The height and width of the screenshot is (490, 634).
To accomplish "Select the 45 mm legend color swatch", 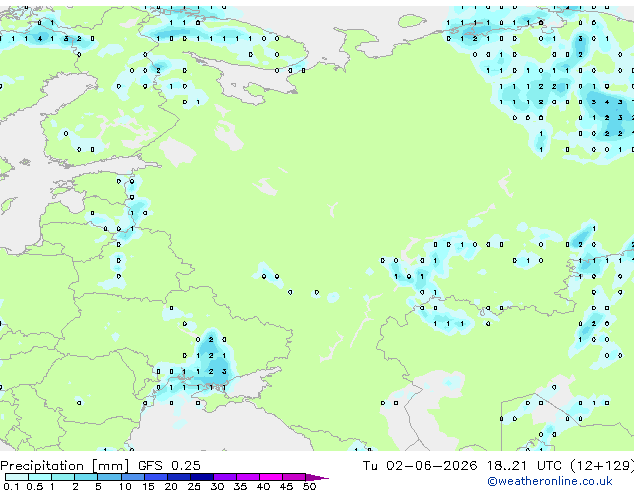I will tap(294, 477).
